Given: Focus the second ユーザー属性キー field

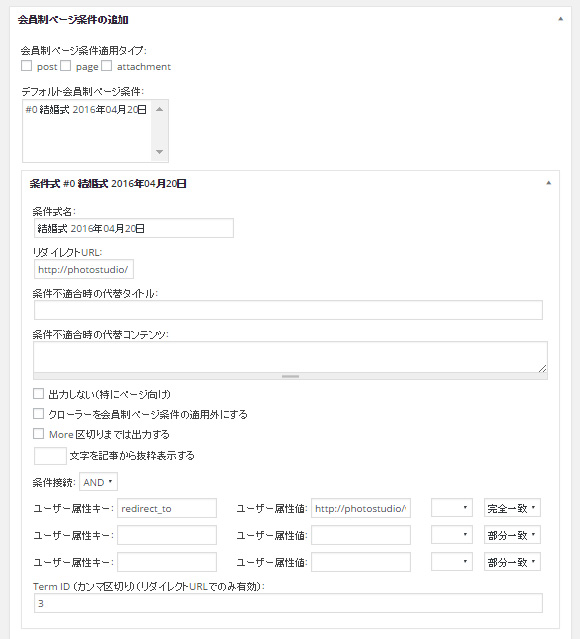Looking at the screenshot, I should coord(167,535).
